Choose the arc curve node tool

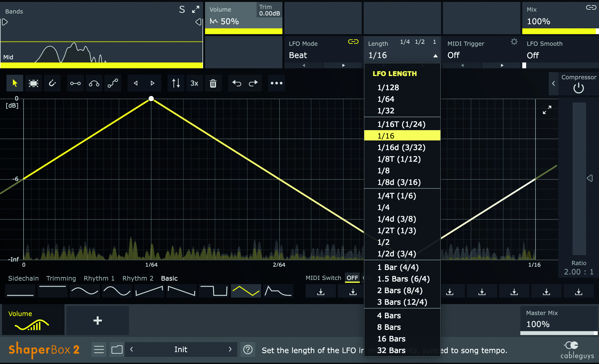tap(94, 83)
